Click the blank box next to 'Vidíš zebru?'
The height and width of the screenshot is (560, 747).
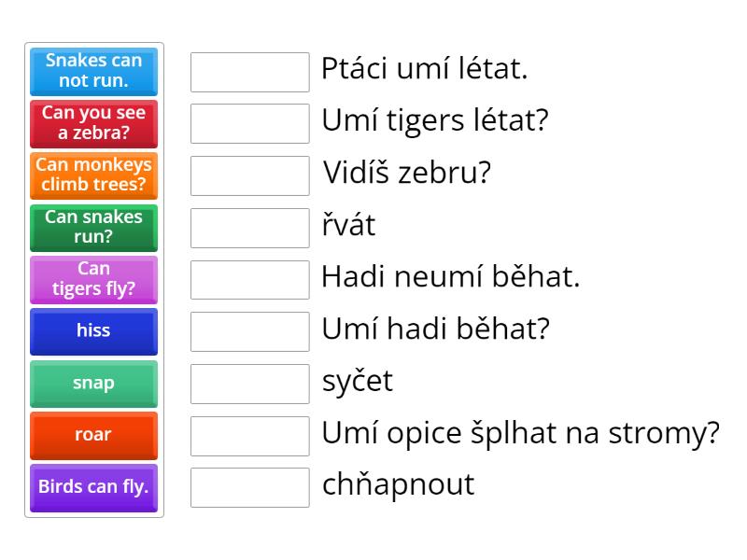pos(249,175)
